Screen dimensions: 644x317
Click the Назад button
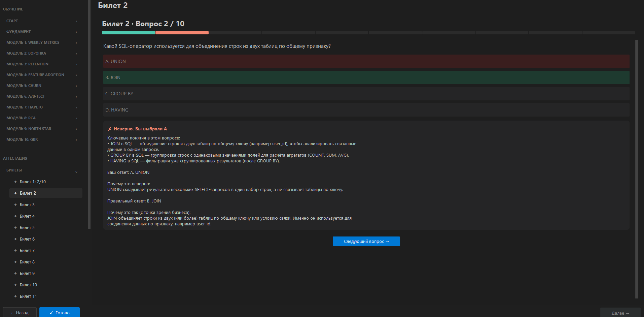coord(20,313)
